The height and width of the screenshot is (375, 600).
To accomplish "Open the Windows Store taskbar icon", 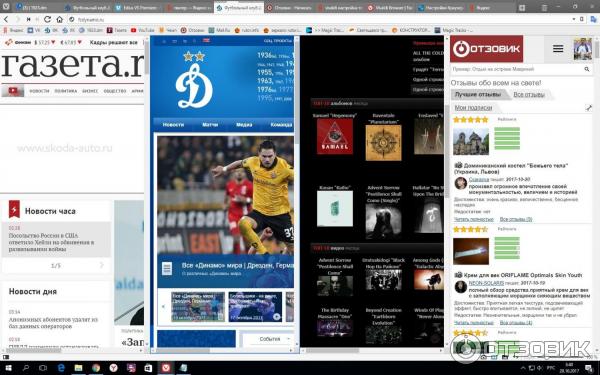I will (x=148, y=368).
